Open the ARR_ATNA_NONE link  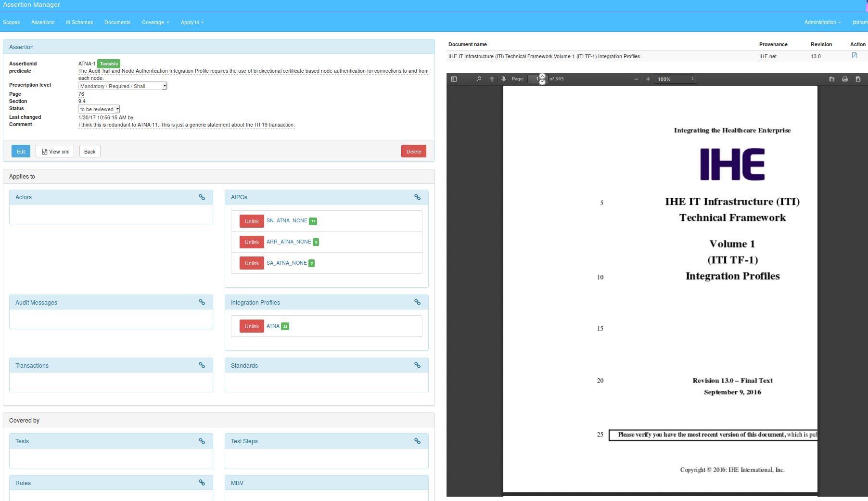[x=289, y=242]
